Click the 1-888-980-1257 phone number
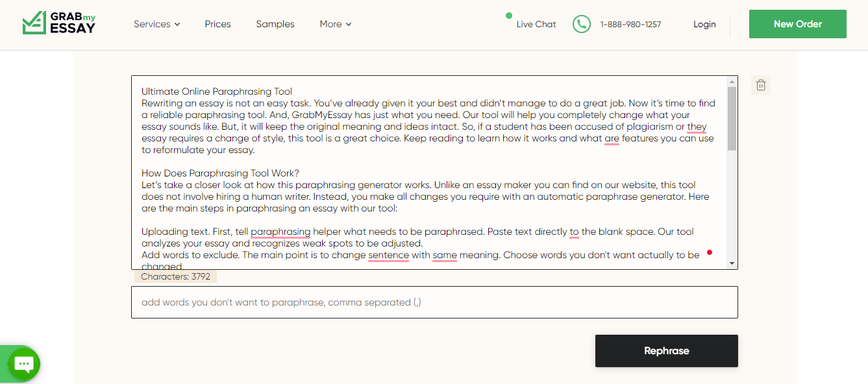Screen dimensions: 868x384 pos(630,24)
